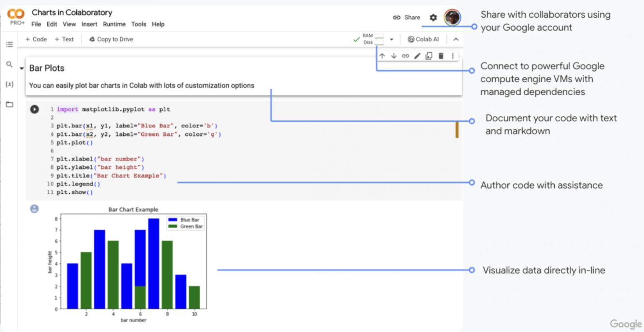Open notebook settings gear

(433, 18)
